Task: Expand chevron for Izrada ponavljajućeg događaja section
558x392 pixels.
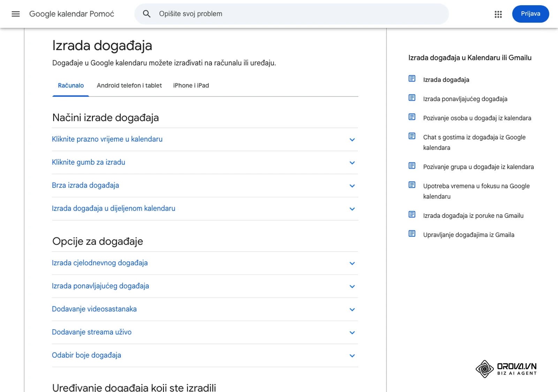Action: point(352,286)
